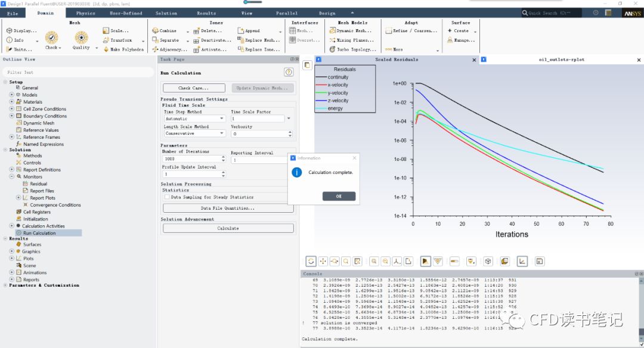Click the Profile Update Interval field

coord(192,175)
